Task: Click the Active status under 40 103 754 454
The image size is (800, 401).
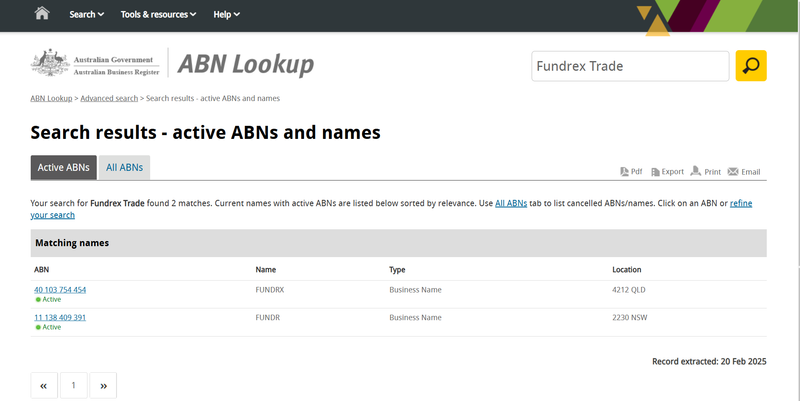Action: click(48, 299)
